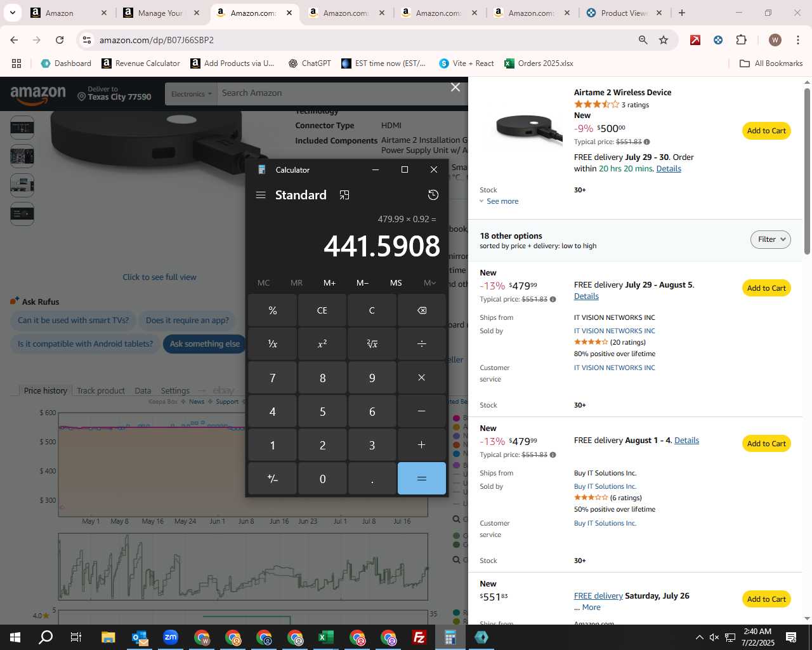
Task: Close the Amazon offers side panel
Action: point(455,88)
